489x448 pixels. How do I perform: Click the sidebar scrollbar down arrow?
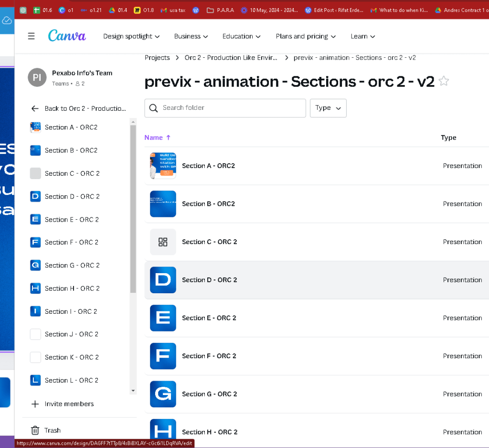pos(133,391)
